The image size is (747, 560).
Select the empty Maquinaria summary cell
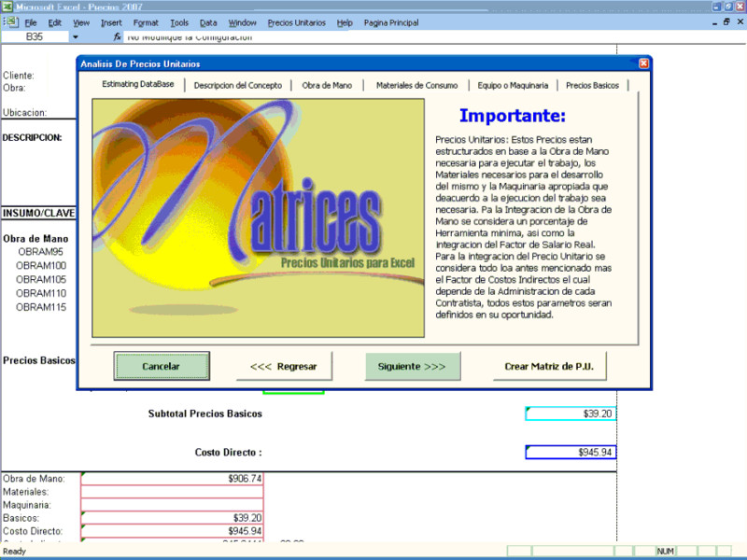point(172,505)
